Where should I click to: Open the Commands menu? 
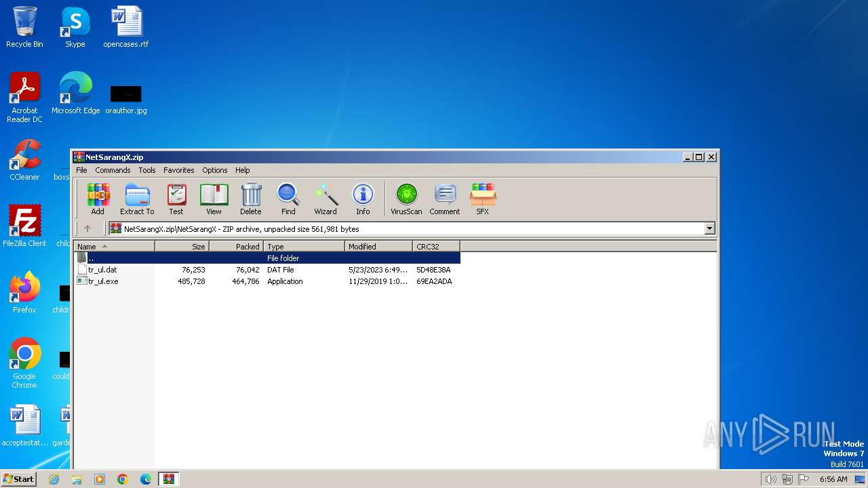pos(113,170)
